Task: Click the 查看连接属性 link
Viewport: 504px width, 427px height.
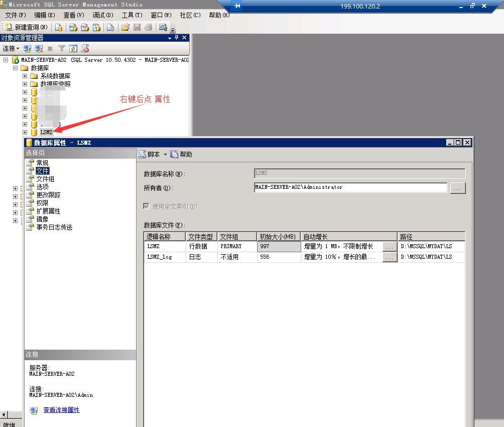Action: coord(61,410)
